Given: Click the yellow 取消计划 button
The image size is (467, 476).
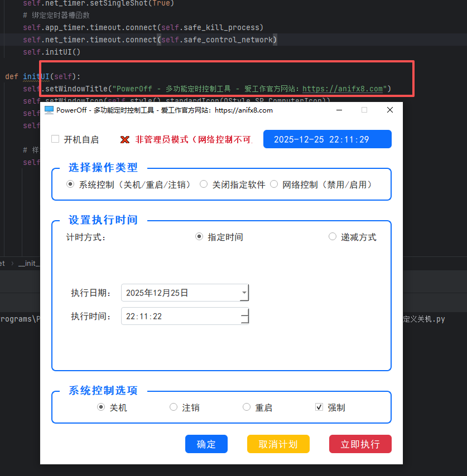Looking at the screenshot, I should [278, 444].
